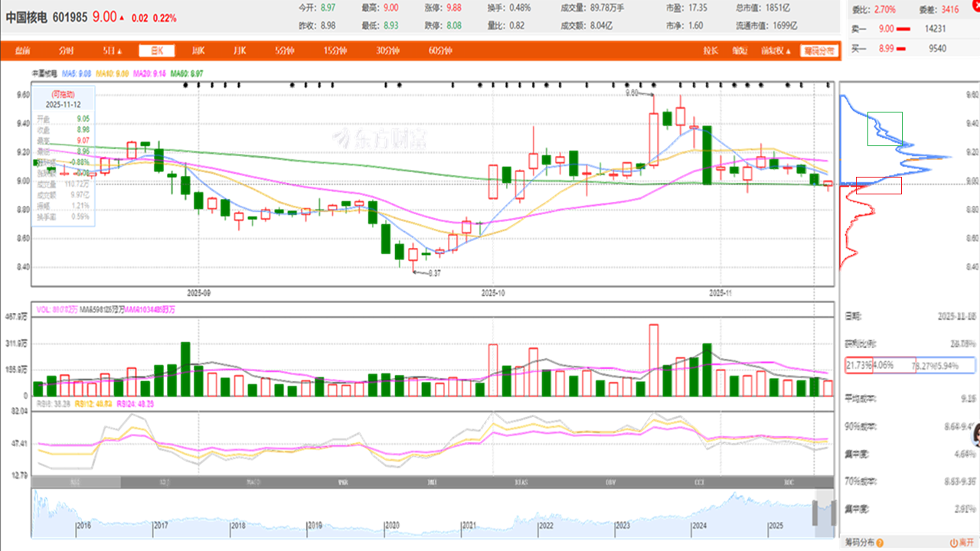Select the DMI indicator tab
This screenshot has height=551, width=980.
(x=432, y=482)
